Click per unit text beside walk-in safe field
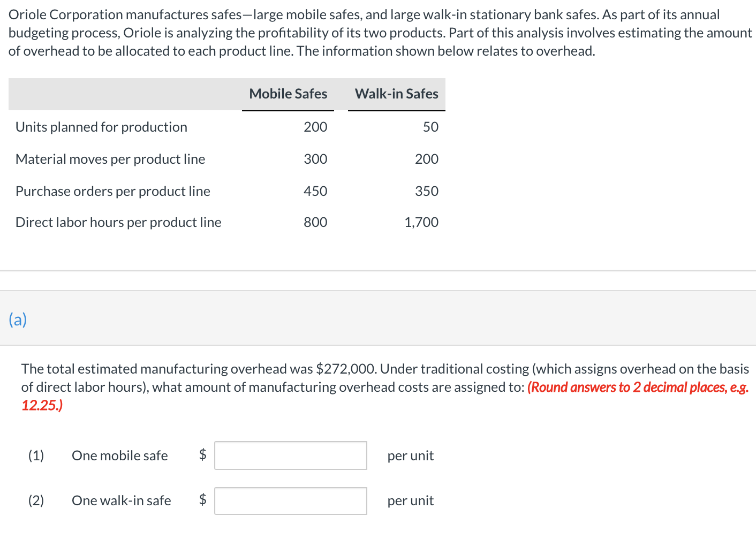Viewport: 756px width, 547px height. 411,501
